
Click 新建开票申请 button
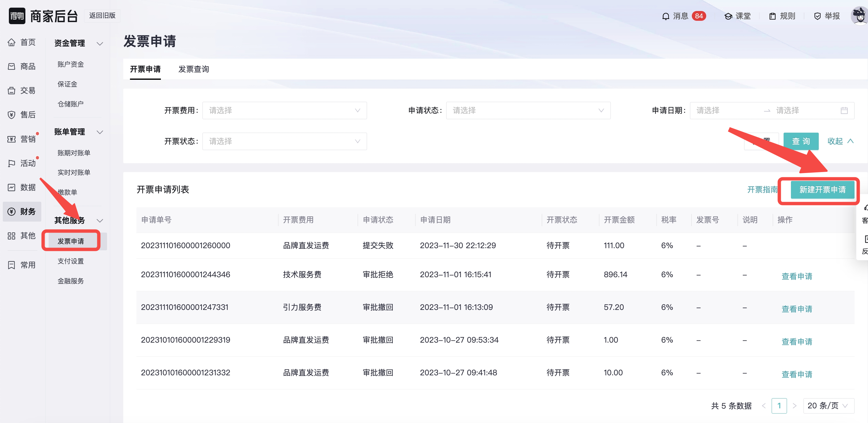[x=822, y=189]
